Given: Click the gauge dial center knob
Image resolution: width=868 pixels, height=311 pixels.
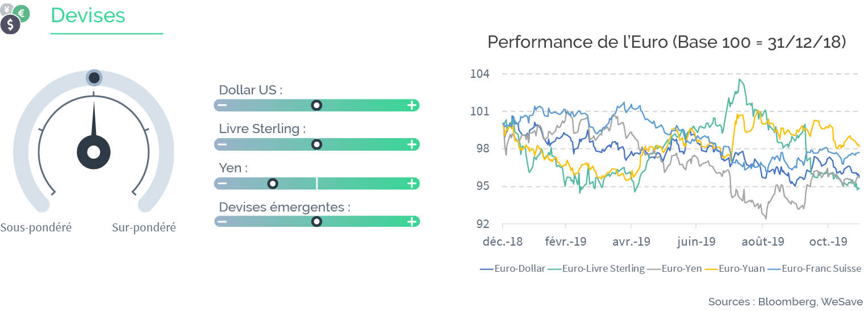Looking at the screenshot, I should (x=94, y=152).
